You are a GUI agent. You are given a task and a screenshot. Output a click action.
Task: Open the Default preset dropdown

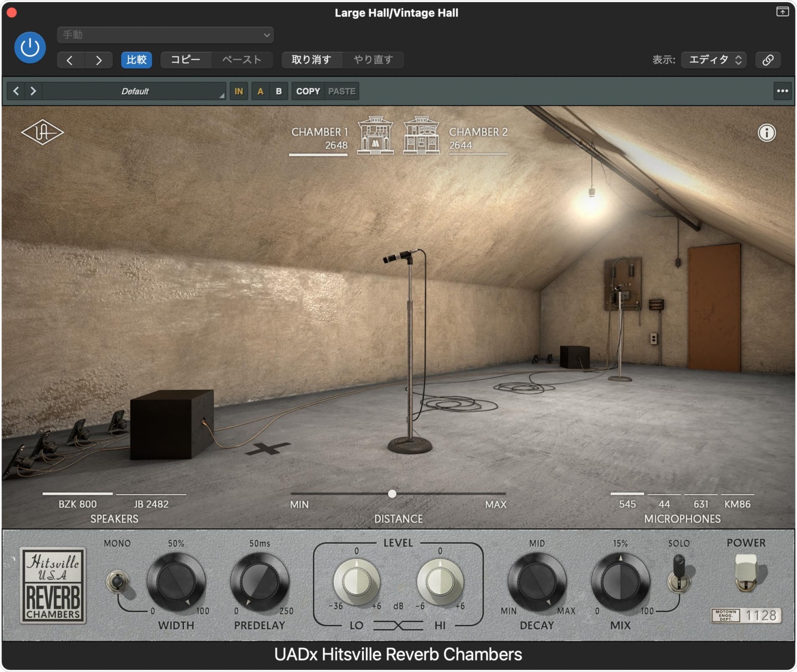pos(135,91)
